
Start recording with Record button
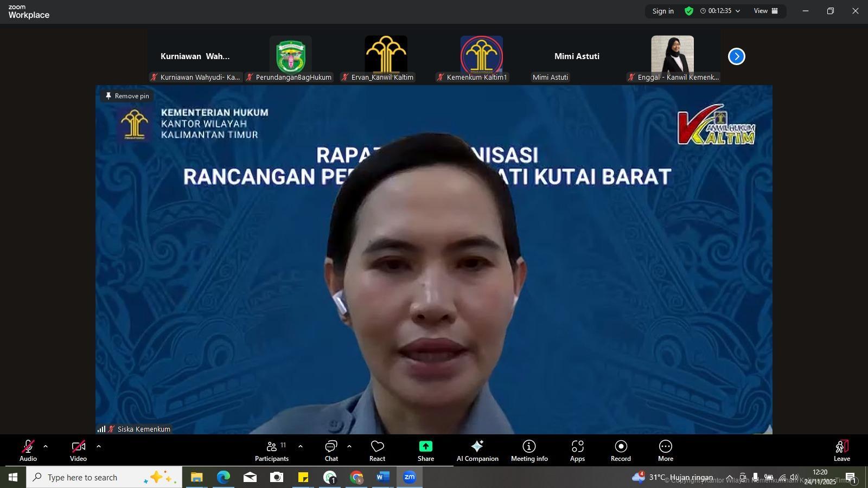[621, 451]
